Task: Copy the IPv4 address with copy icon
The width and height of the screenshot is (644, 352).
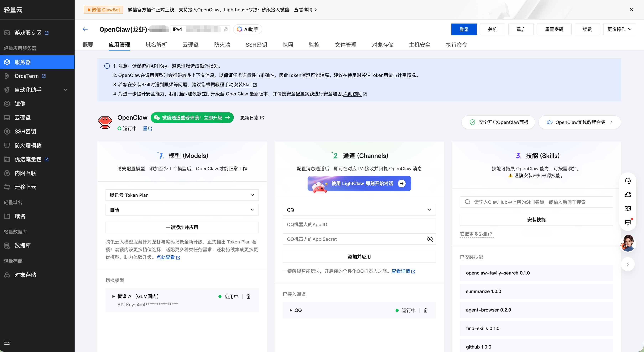Action: [226, 29]
